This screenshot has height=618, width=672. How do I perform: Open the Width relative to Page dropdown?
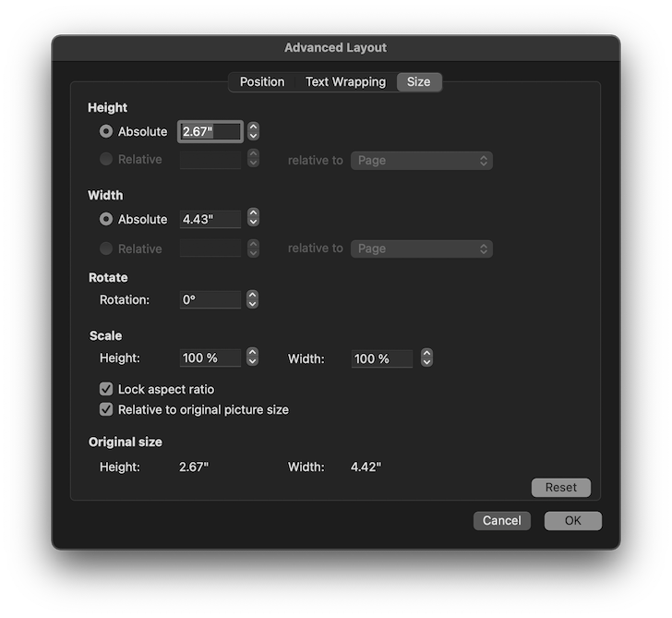tap(421, 248)
